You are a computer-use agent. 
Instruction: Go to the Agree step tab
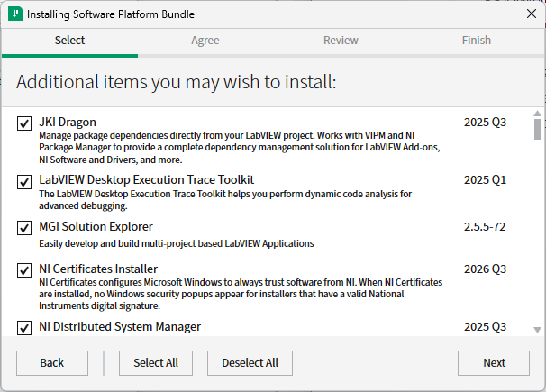click(205, 41)
